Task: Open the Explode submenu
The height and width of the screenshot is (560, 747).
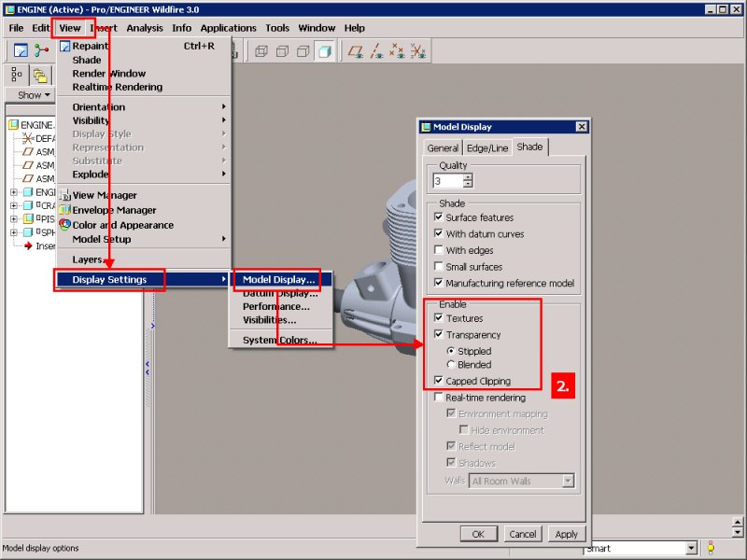Action: pos(144,175)
